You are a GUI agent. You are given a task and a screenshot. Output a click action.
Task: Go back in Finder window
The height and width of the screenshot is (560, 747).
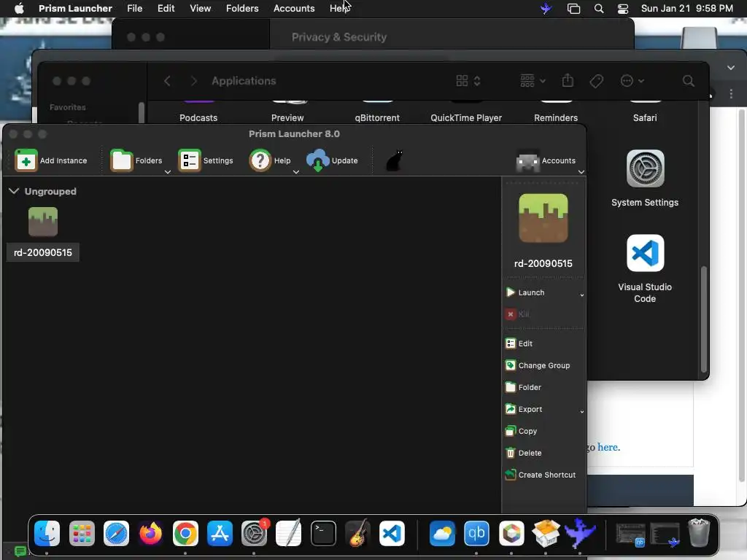pos(167,81)
